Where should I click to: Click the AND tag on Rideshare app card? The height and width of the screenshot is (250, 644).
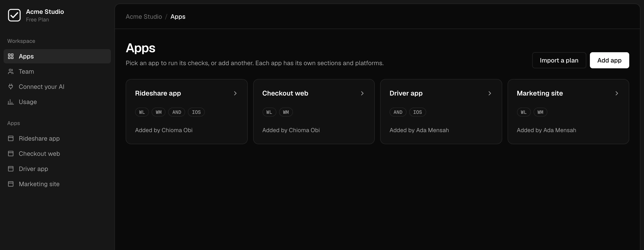(x=177, y=112)
